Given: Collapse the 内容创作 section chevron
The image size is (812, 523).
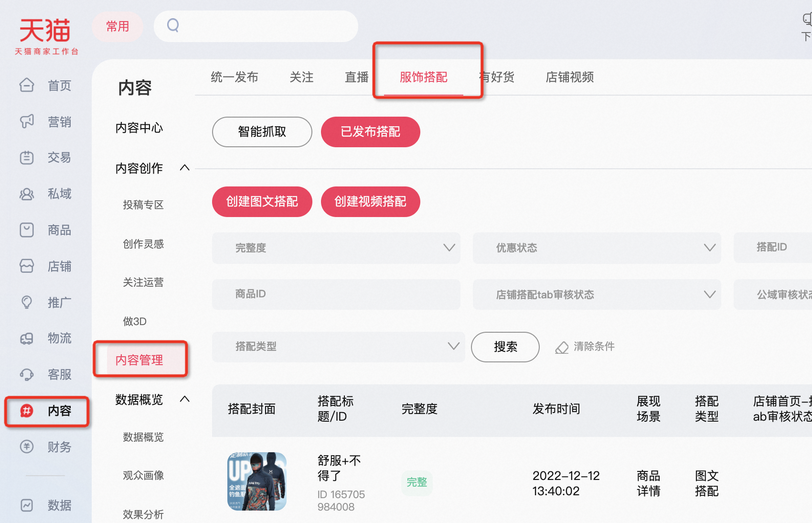Looking at the screenshot, I should (185, 168).
